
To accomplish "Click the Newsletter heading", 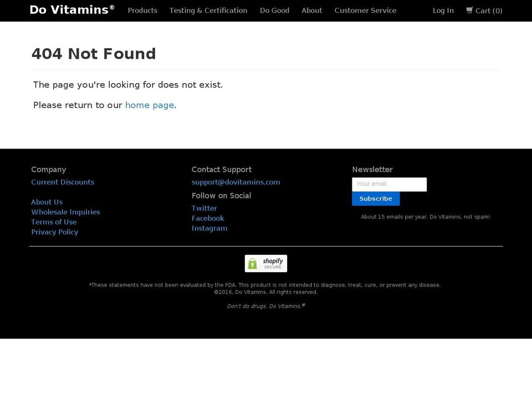I will coord(372,170).
